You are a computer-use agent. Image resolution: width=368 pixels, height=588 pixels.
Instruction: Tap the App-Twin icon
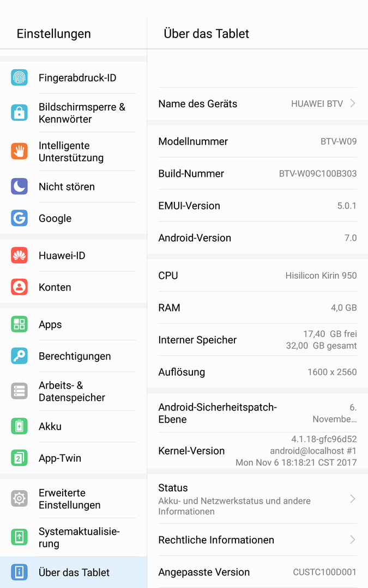tap(19, 458)
